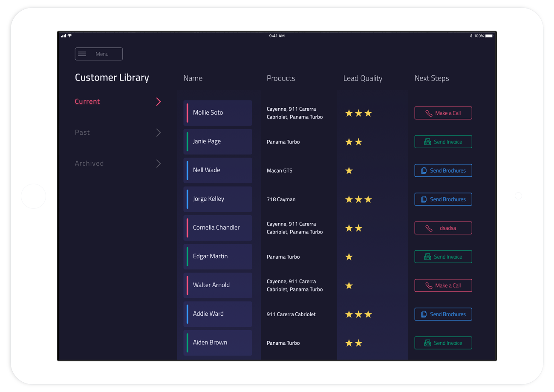The image size is (554, 392).
Task: Click 718 Cayman product text
Action: [281, 199]
